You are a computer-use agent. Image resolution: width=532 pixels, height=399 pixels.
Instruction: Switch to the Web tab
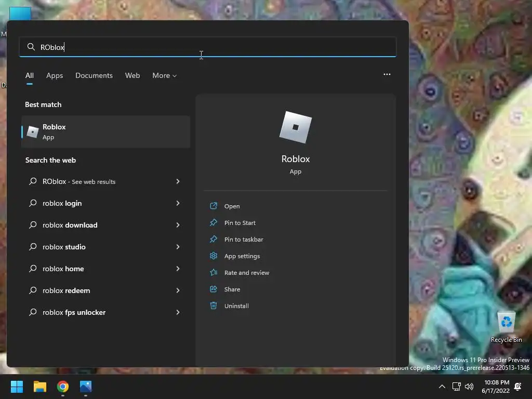(132, 76)
